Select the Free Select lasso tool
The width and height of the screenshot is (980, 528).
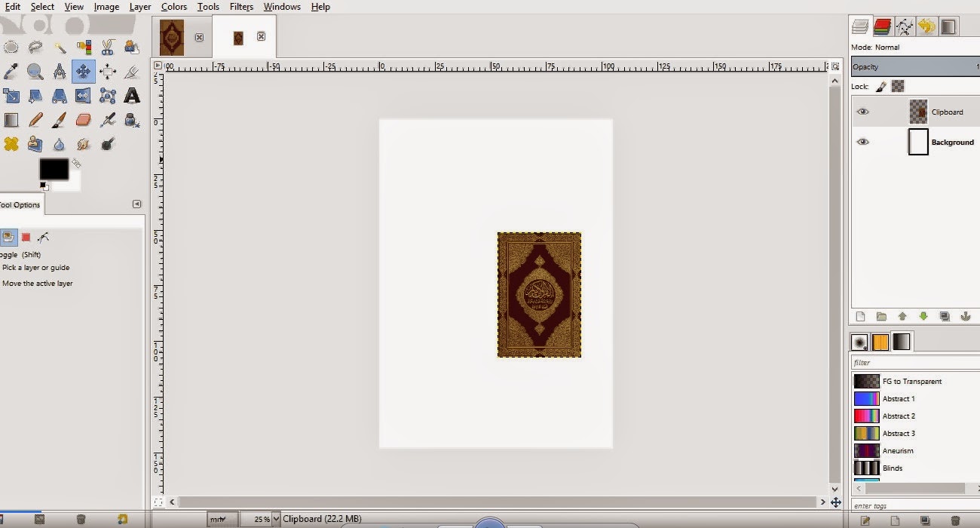pos(35,48)
